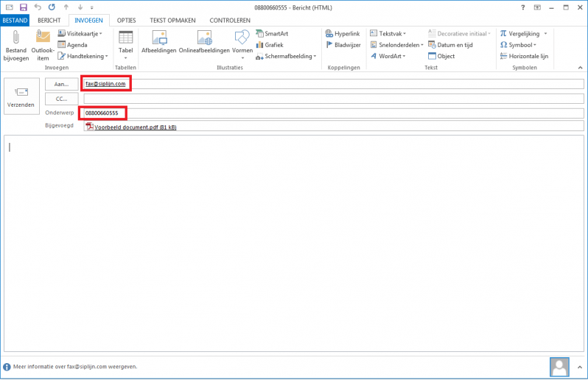
Task: Click the Decoratieve initiaal option
Action: [x=459, y=34]
